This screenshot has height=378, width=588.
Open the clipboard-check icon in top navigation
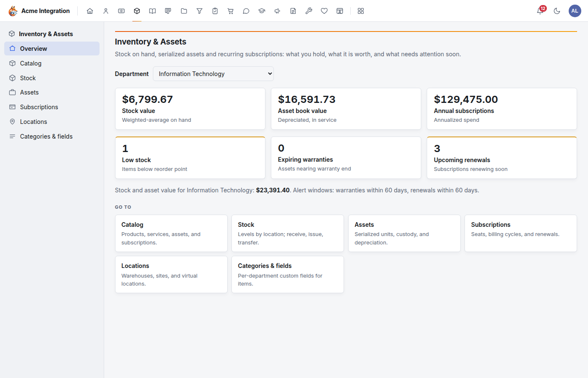[215, 11]
